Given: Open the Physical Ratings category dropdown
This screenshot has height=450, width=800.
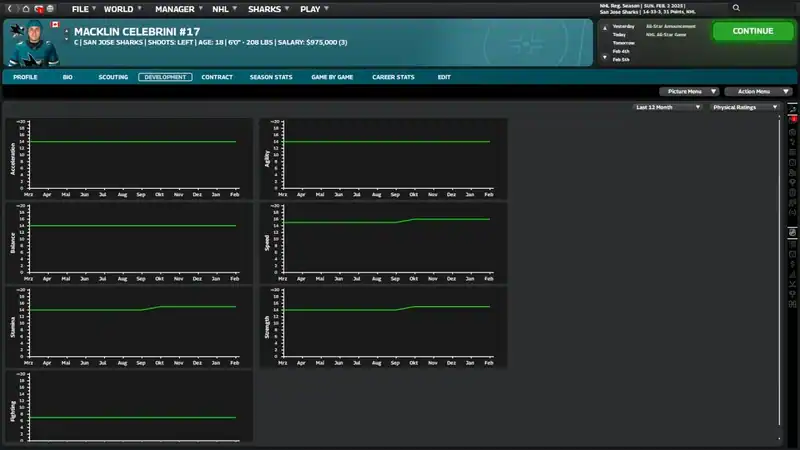Looking at the screenshot, I should (x=744, y=107).
